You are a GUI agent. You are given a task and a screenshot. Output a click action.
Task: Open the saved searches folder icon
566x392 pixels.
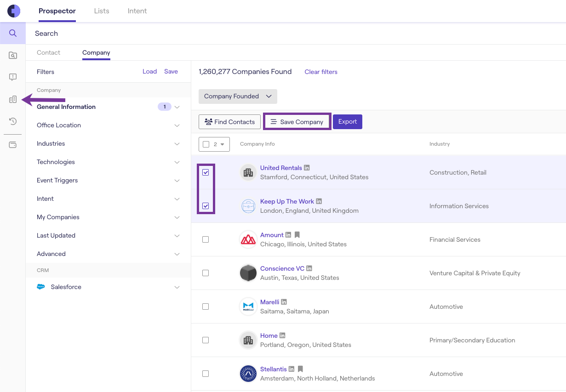[13, 56]
